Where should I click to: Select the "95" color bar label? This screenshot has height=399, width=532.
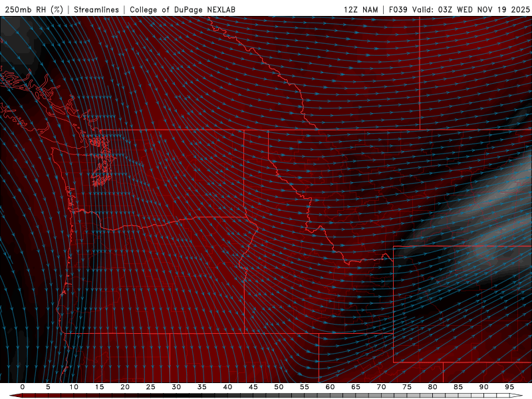click(x=509, y=387)
